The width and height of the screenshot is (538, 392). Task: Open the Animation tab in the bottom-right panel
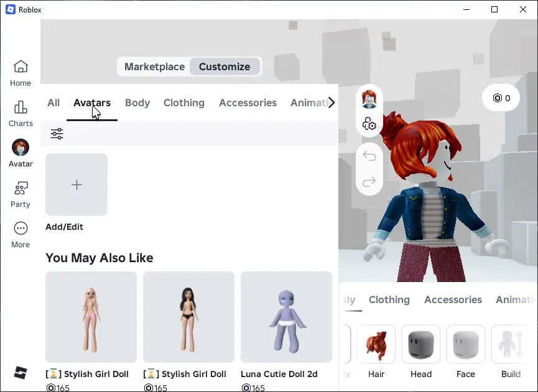click(514, 300)
